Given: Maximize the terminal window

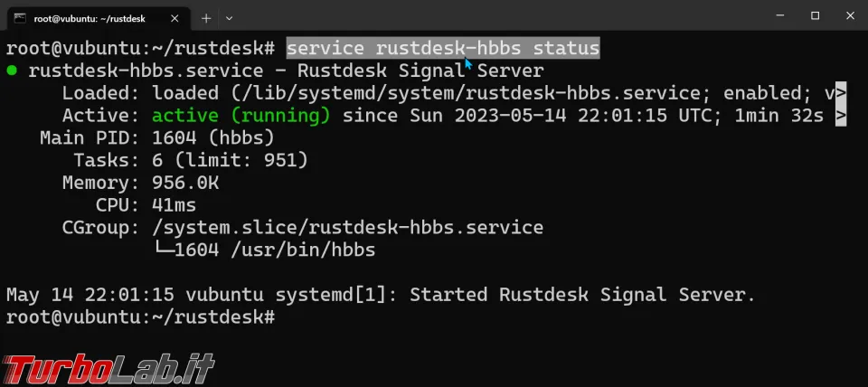Looking at the screenshot, I should click(815, 16).
